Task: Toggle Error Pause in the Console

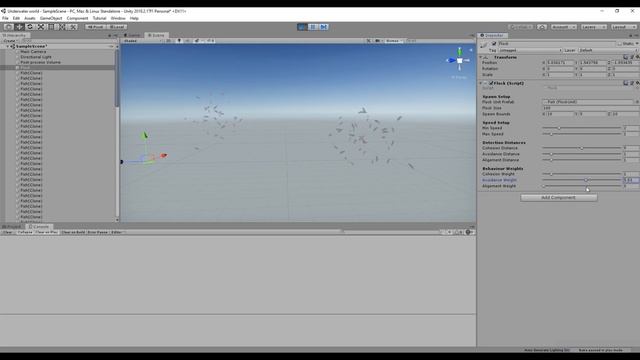Action: pos(98,232)
